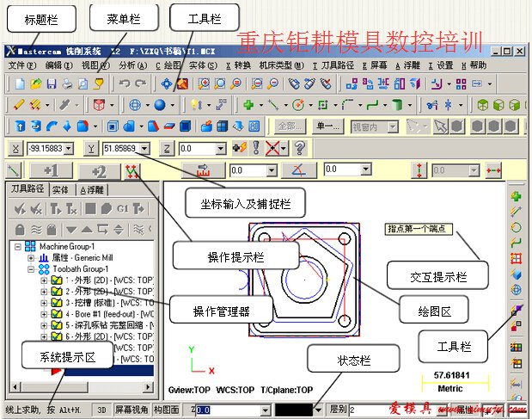
Task: Click the blue cube icon in the right toolbar
Action: (516, 274)
